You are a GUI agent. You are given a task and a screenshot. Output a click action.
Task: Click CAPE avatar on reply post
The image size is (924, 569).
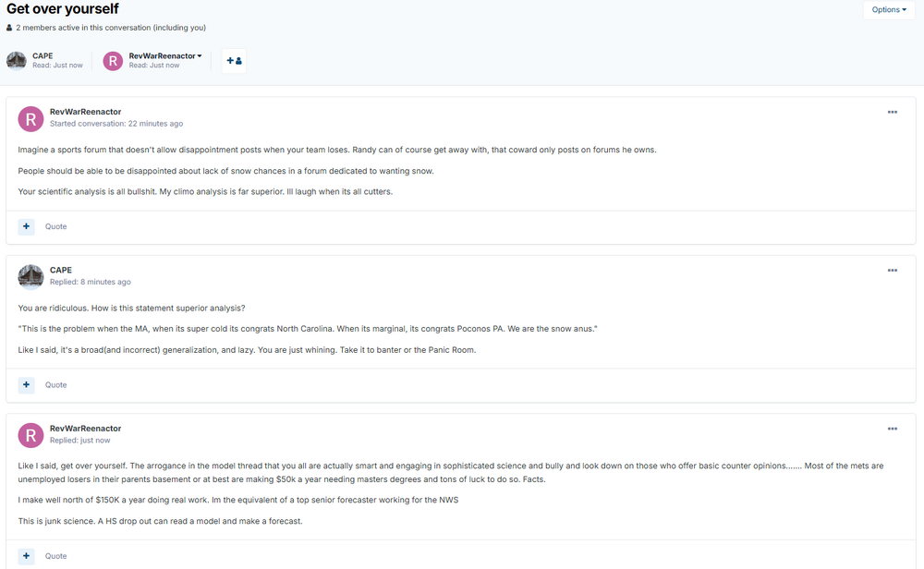[x=30, y=276]
